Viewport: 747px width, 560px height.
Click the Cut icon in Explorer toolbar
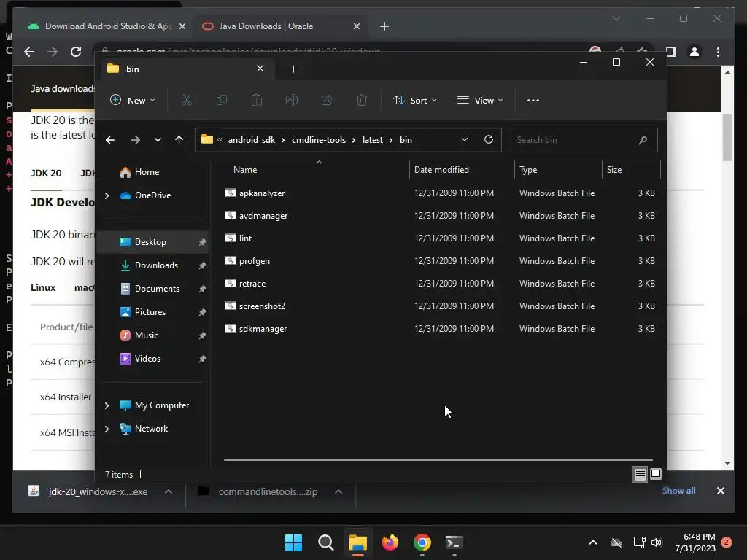186,100
